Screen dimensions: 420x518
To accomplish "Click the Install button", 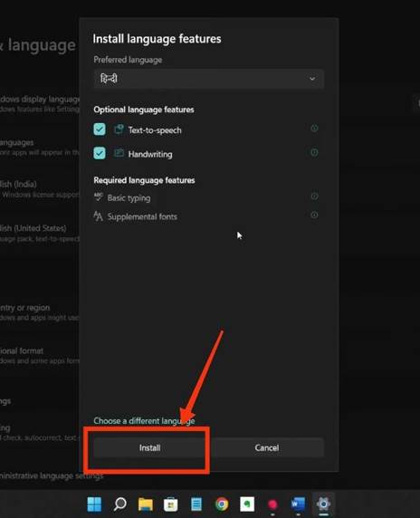I will [x=150, y=447].
